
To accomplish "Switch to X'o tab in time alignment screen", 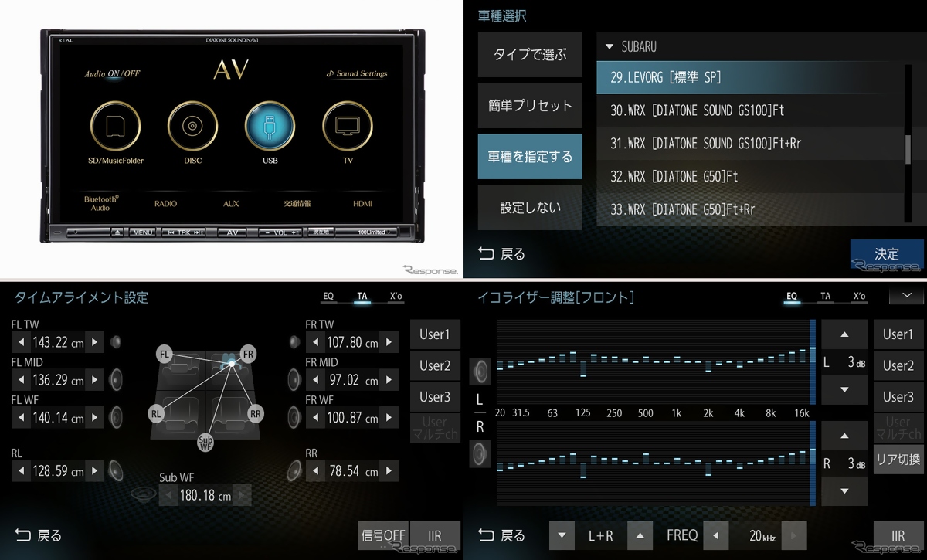I will pyautogui.click(x=396, y=297).
